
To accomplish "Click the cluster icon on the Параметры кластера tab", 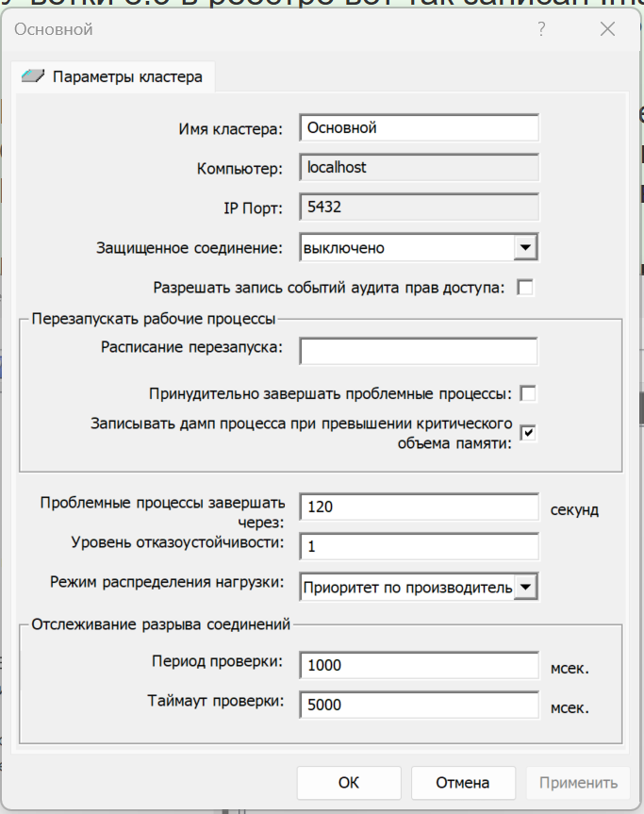I will [x=33, y=76].
